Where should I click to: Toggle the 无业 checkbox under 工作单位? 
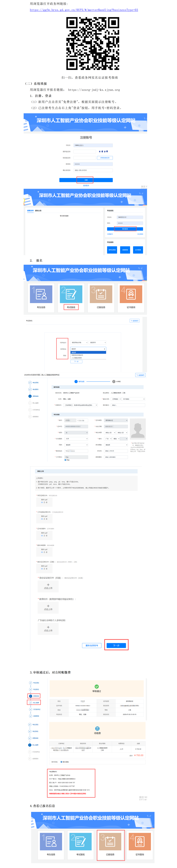pyautogui.click(x=65, y=460)
